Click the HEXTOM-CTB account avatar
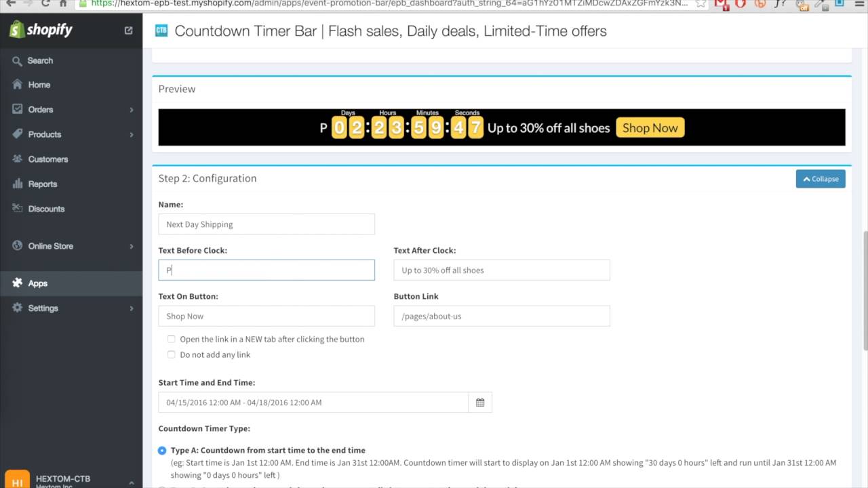The width and height of the screenshot is (868, 488). click(x=17, y=480)
